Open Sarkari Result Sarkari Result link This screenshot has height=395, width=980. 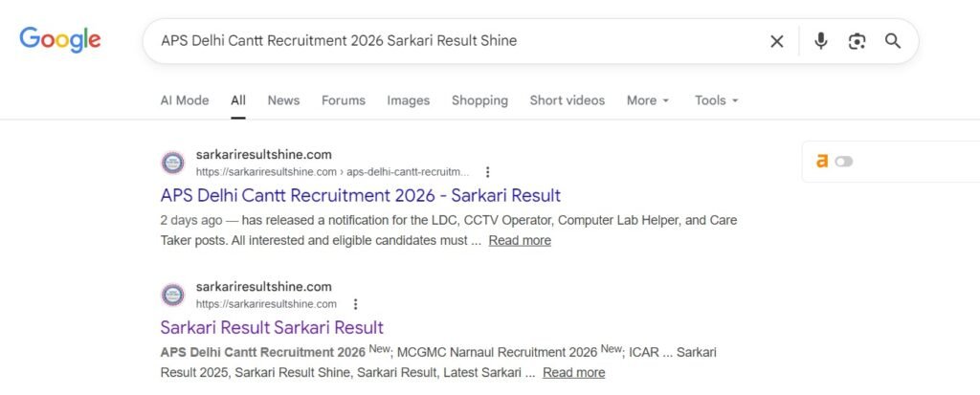(272, 327)
